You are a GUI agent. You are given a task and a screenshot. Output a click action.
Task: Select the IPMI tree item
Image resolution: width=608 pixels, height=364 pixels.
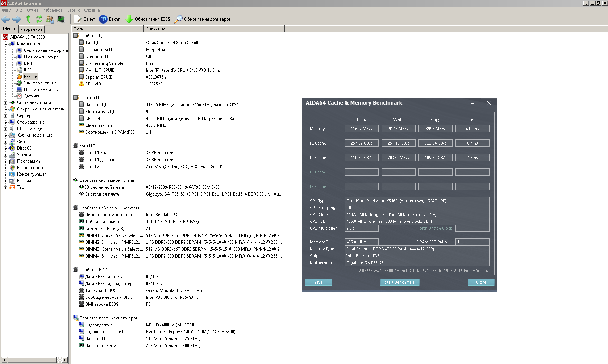28,70
